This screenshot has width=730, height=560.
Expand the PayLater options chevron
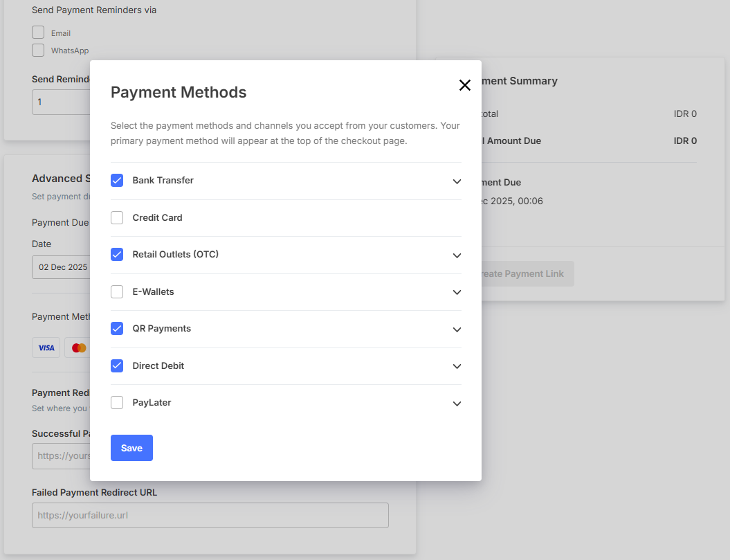[457, 404]
